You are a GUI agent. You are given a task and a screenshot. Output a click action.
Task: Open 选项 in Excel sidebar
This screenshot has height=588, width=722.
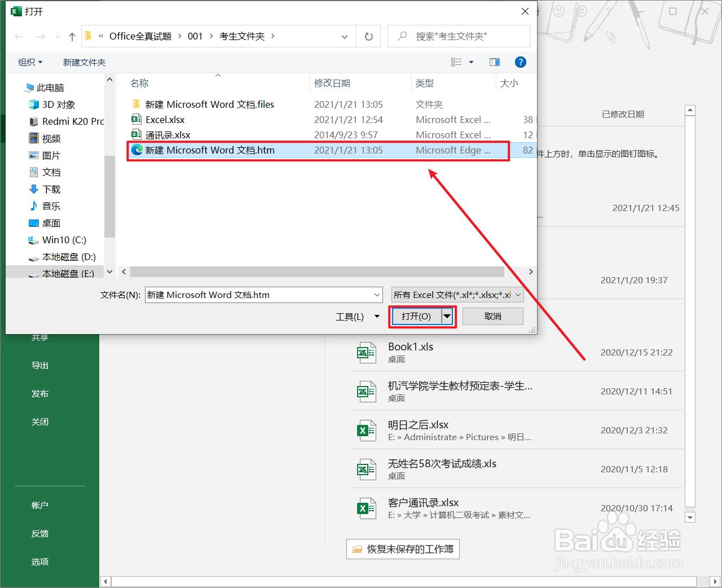click(40, 562)
